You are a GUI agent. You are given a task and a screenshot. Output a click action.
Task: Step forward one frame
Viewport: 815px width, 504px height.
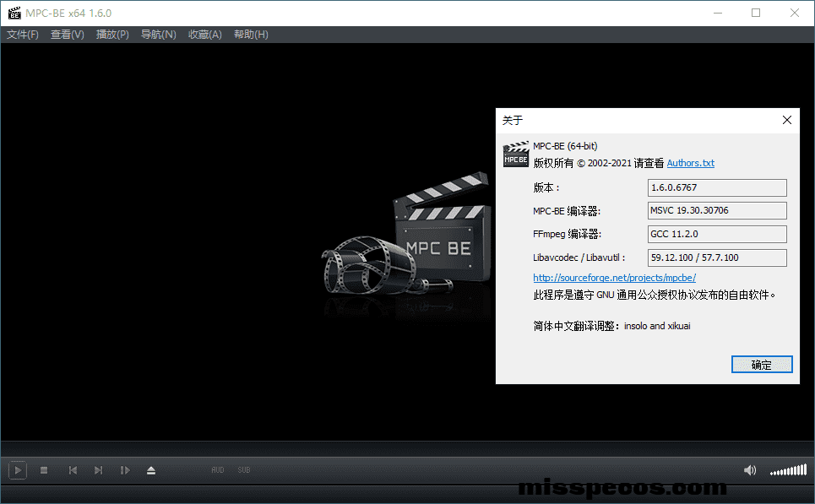click(x=125, y=470)
